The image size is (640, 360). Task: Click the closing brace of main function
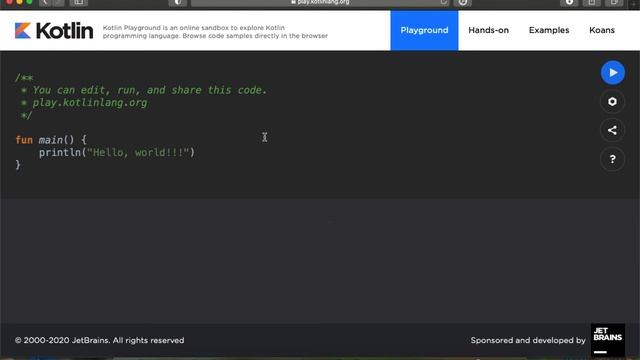(x=18, y=165)
